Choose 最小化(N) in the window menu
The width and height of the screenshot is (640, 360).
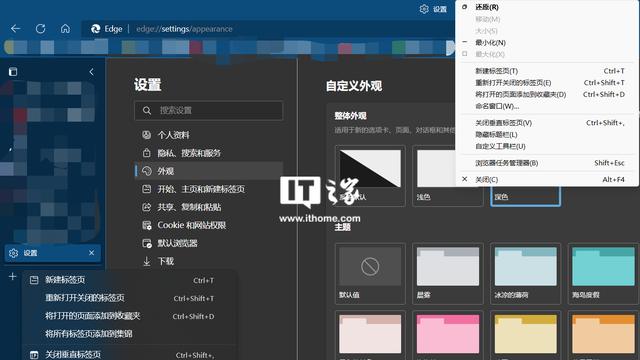pos(546,42)
